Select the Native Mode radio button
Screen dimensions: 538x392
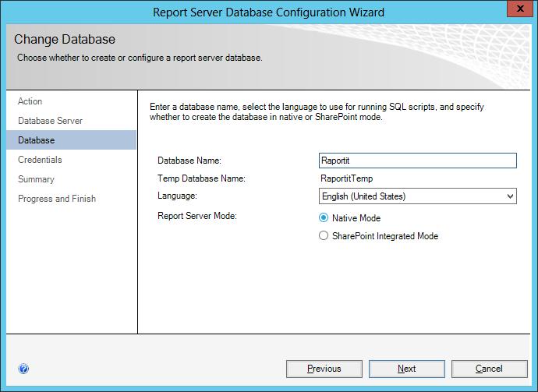click(x=324, y=217)
